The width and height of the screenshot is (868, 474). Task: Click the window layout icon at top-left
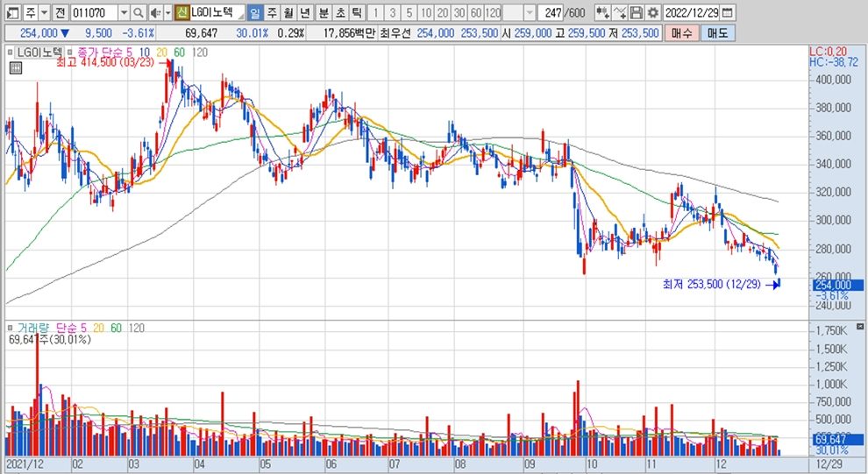pos(10,13)
